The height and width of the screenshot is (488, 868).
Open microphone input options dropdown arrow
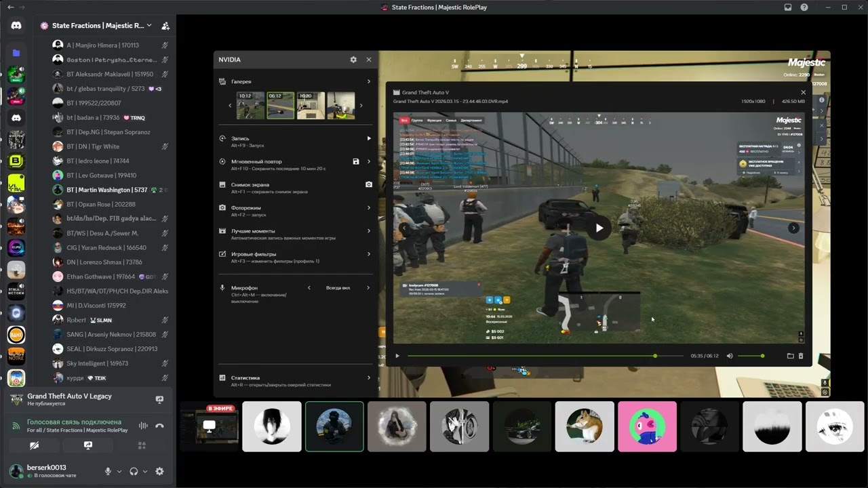[x=119, y=471]
